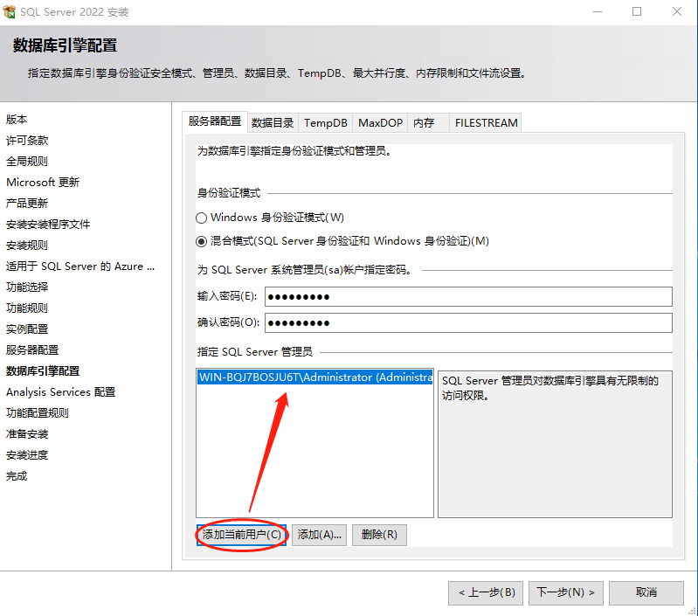Close the SQL Server 2022 setup window
The image size is (698, 616).
coord(677,11)
